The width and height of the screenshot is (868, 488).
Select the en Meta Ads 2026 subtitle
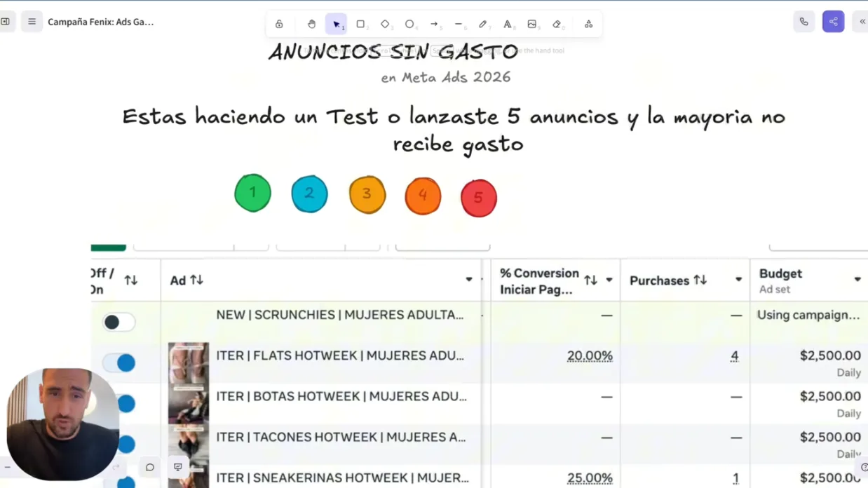pyautogui.click(x=446, y=77)
